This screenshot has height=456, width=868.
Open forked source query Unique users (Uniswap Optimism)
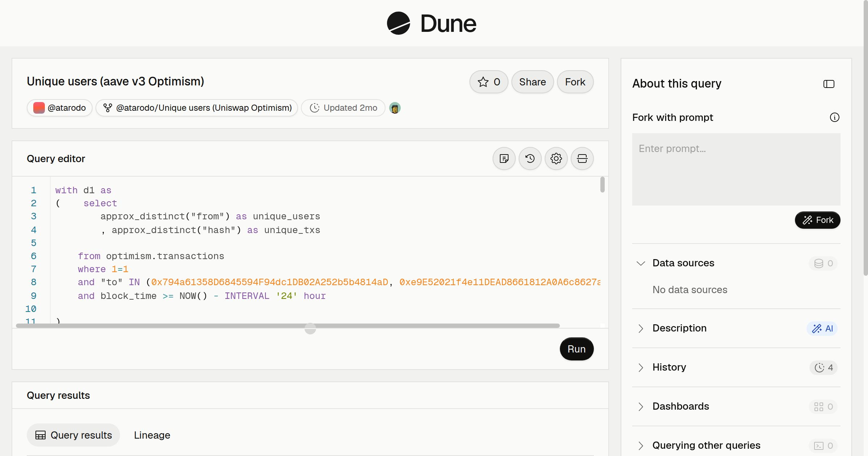click(x=197, y=108)
